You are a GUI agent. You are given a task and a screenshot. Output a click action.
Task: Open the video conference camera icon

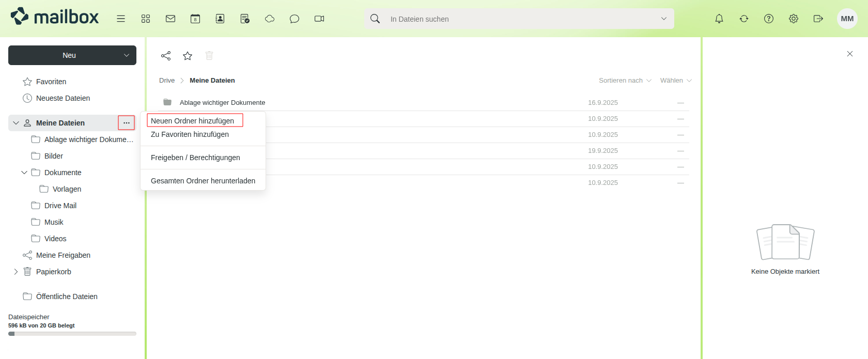tap(319, 19)
